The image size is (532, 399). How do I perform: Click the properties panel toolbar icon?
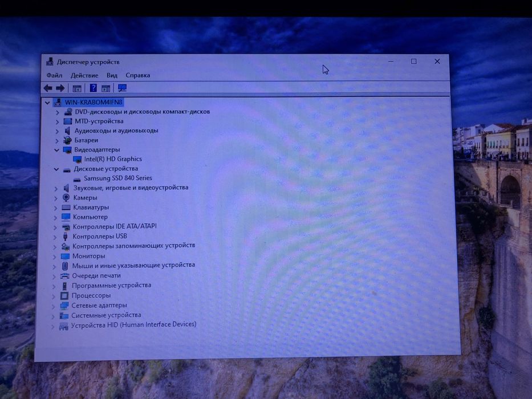click(106, 88)
